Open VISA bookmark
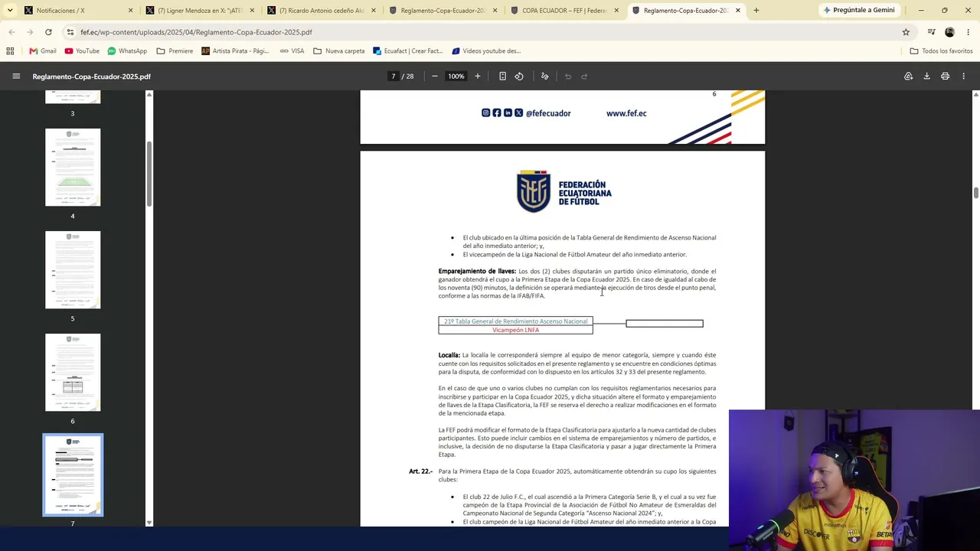The image size is (980, 551). [x=292, y=51]
